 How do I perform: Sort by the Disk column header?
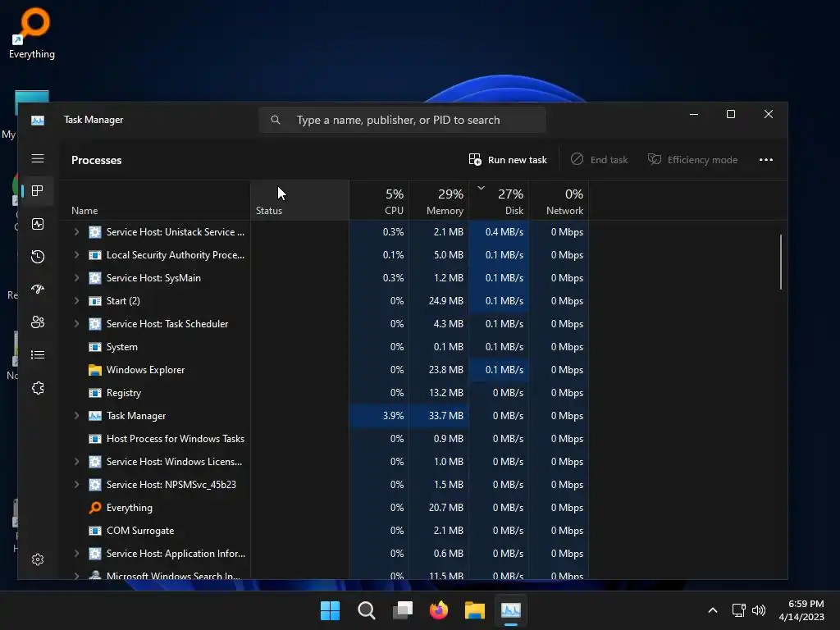click(x=499, y=200)
